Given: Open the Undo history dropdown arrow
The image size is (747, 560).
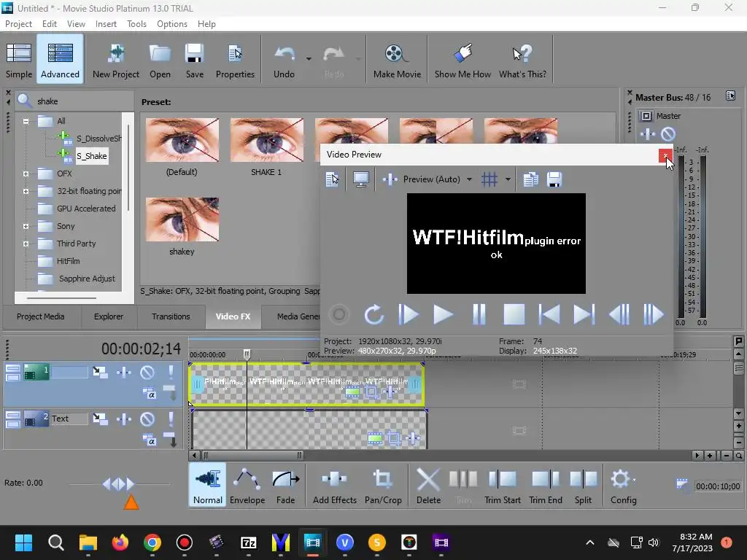Looking at the screenshot, I should (309, 59).
